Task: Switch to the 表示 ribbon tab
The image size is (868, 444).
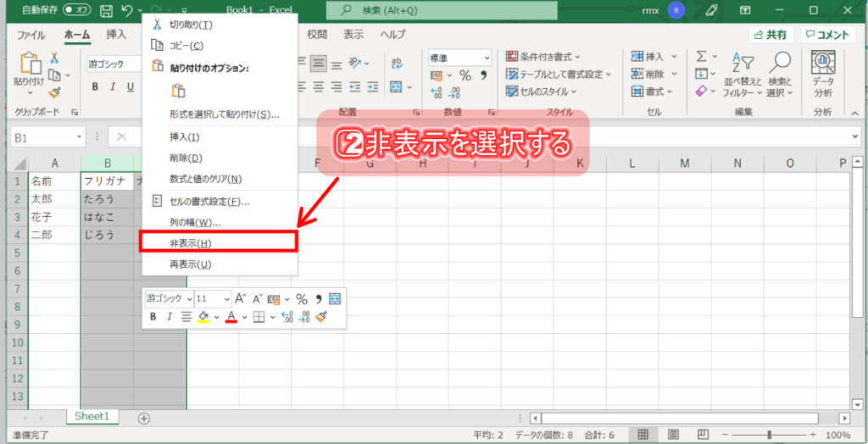Action: pyautogui.click(x=353, y=35)
